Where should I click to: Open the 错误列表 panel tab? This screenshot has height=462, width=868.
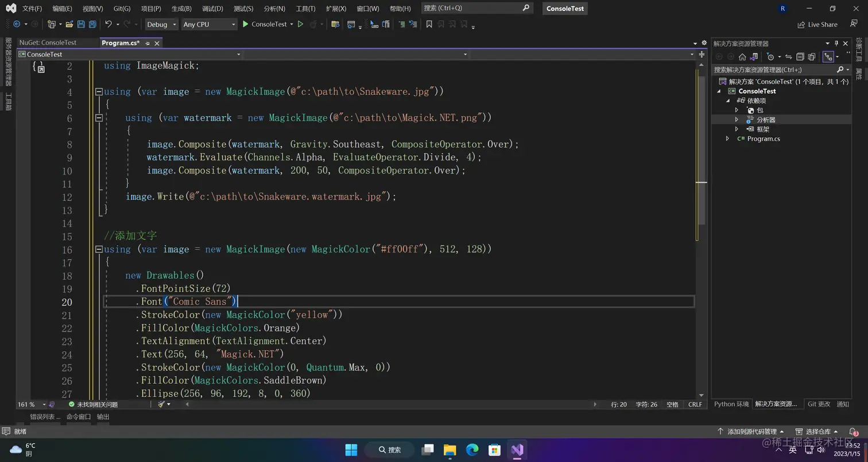point(45,417)
